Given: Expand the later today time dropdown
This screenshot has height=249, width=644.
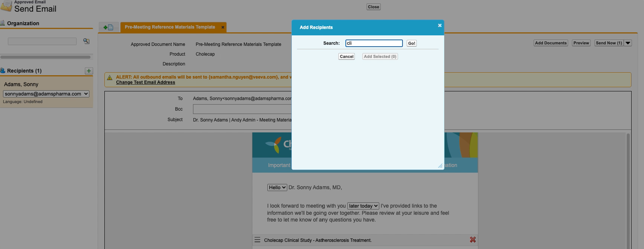Looking at the screenshot, I should click(363, 206).
